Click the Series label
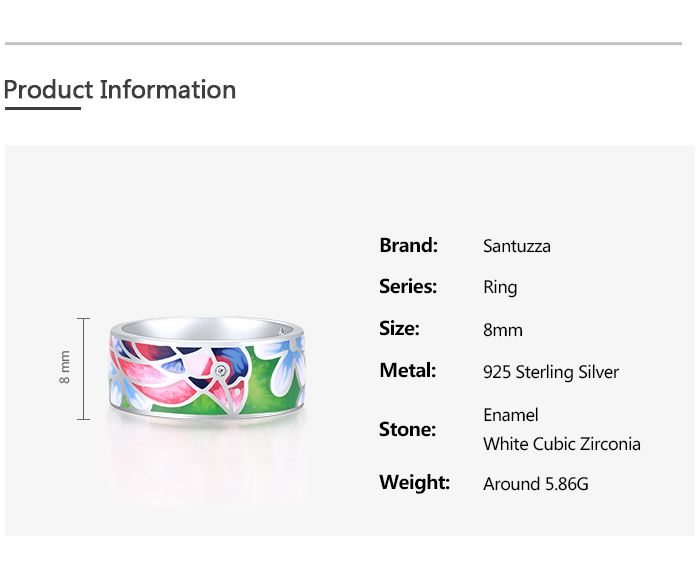 (408, 287)
